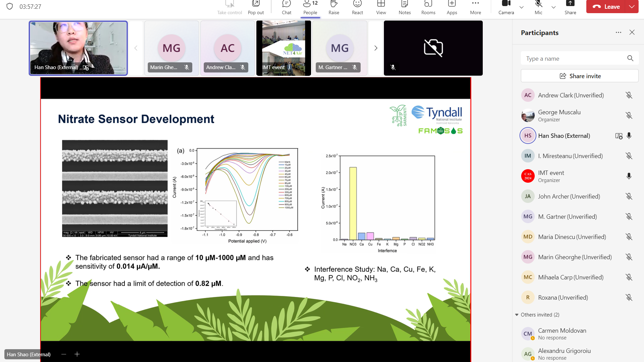This screenshot has height=362, width=644.
Task: Toggle the Camera on or off
Action: [506, 7]
